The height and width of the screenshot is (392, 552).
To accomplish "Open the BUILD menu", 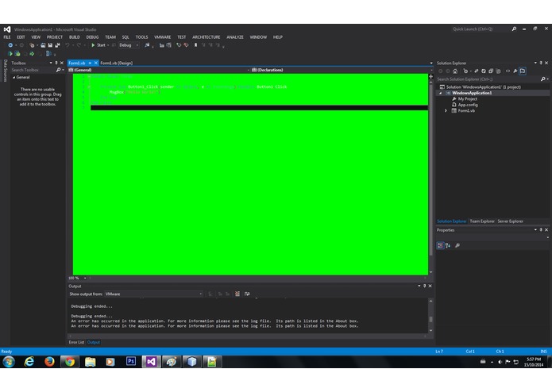I will (75, 37).
